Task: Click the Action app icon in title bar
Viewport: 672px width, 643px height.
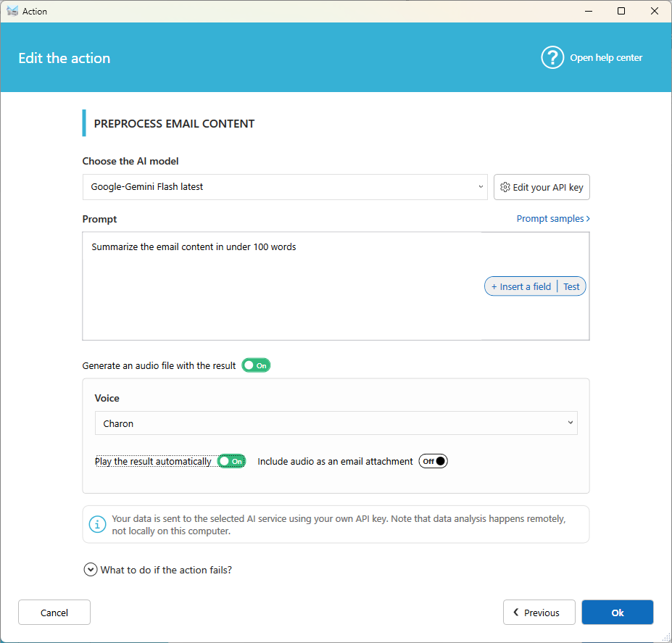Action: [x=12, y=11]
